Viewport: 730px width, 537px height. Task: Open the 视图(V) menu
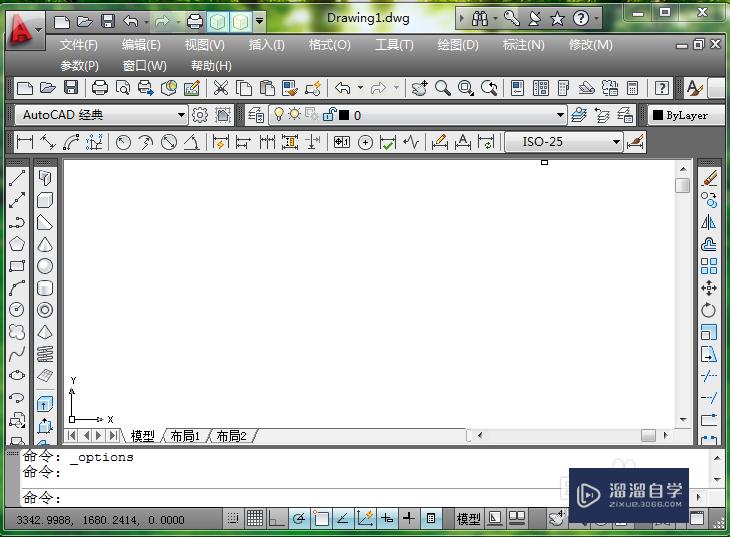pos(204,45)
